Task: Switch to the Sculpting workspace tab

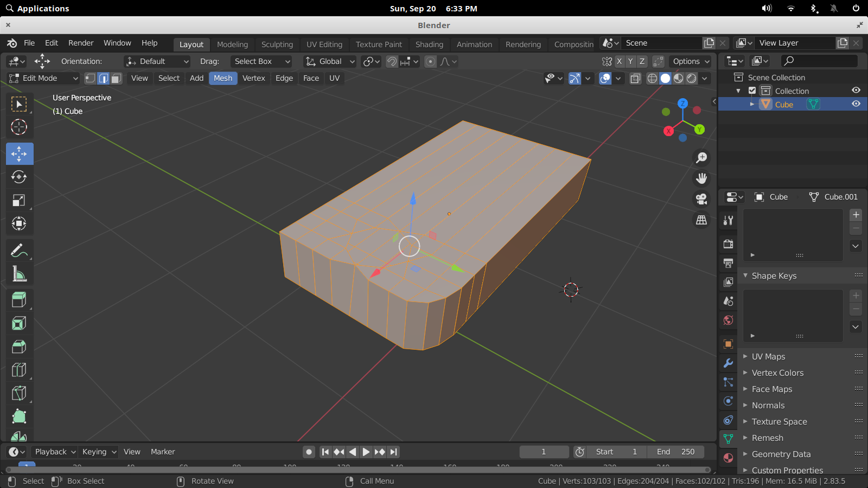Action: coord(277,44)
